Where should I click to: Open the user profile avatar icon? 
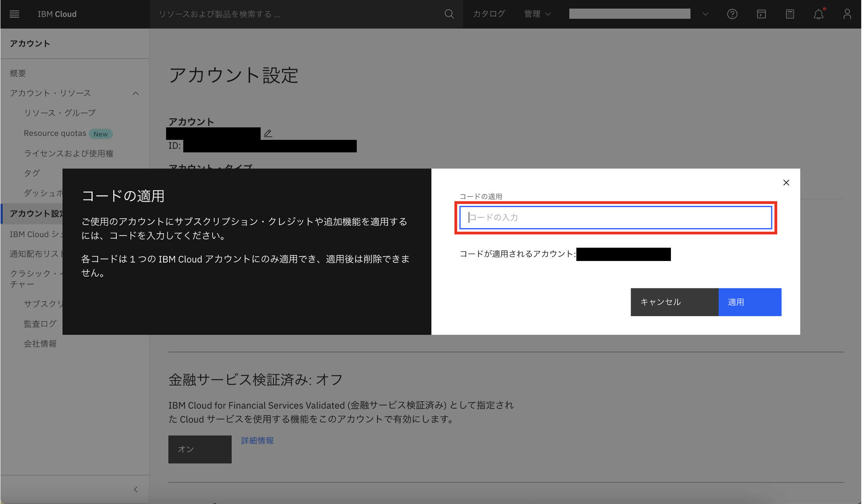coord(847,14)
